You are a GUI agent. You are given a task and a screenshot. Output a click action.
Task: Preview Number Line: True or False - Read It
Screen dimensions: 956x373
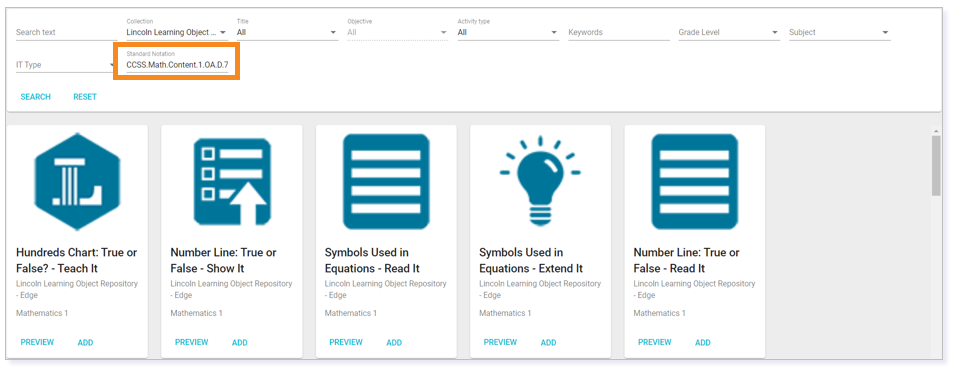coord(654,342)
